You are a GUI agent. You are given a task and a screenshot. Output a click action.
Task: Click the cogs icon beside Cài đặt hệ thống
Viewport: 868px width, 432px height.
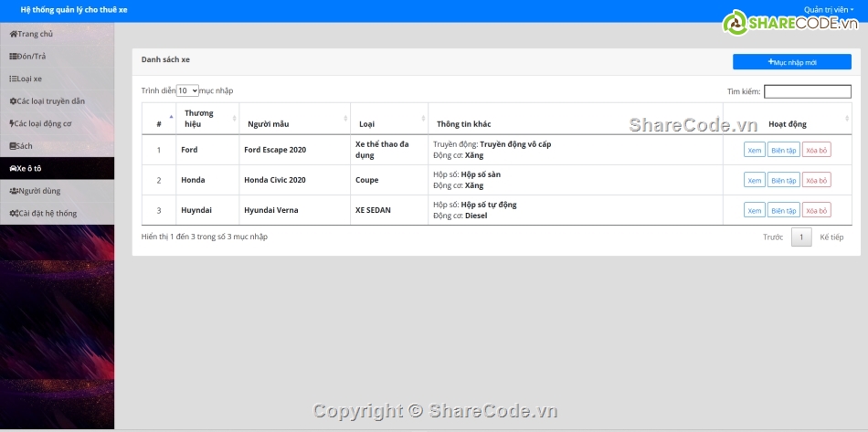(13, 214)
